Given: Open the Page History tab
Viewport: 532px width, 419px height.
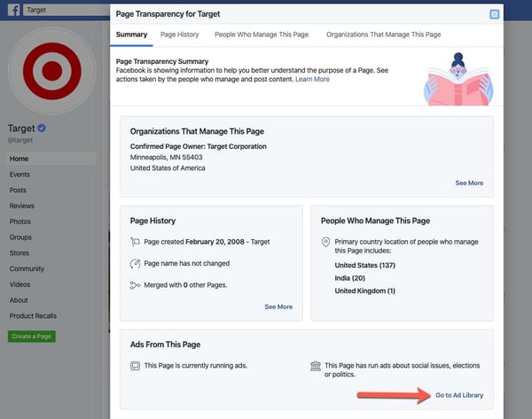Looking at the screenshot, I should 179,35.
